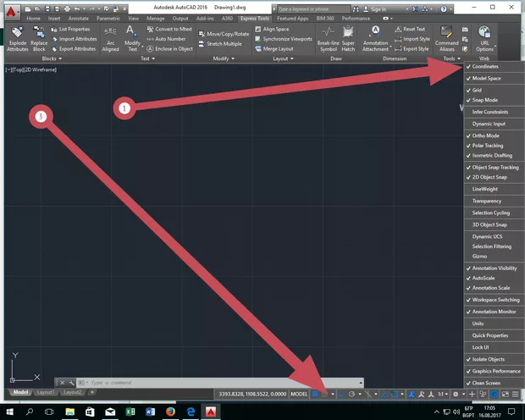Toggle Ortho mode icon in status bar
Viewport: 525px width, 420px height.
point(341,395)
